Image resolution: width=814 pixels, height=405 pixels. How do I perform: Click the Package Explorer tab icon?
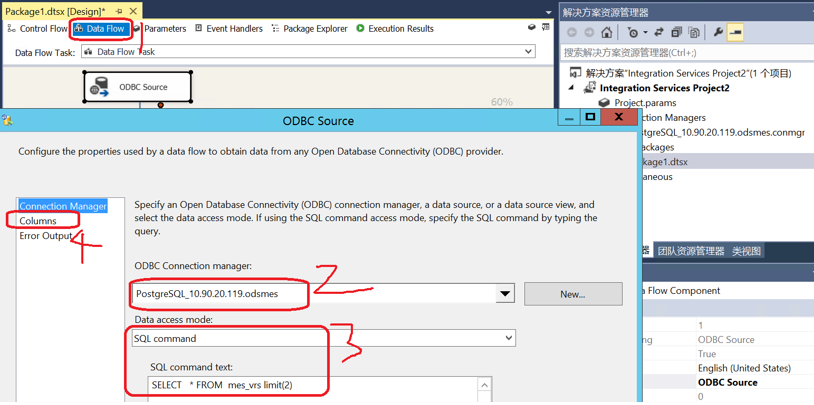276,29
